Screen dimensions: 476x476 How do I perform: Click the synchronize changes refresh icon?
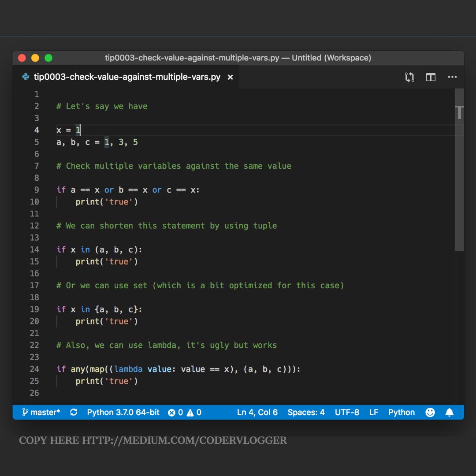pos(73,412)
